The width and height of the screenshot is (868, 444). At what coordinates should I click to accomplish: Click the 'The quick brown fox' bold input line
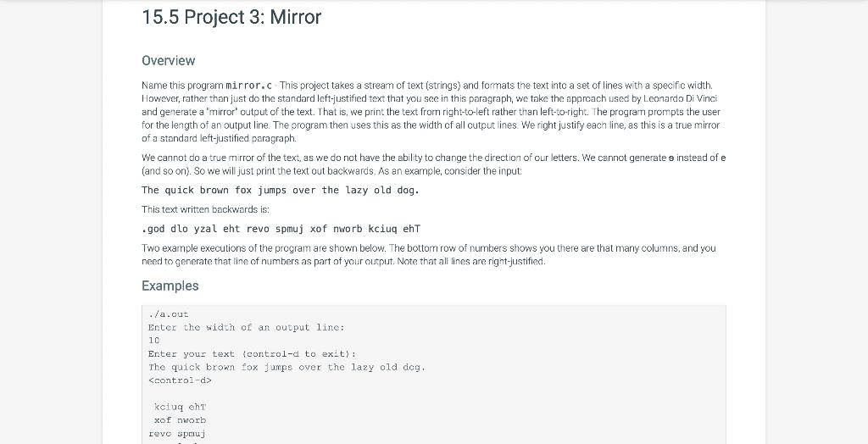coord(281,190)
